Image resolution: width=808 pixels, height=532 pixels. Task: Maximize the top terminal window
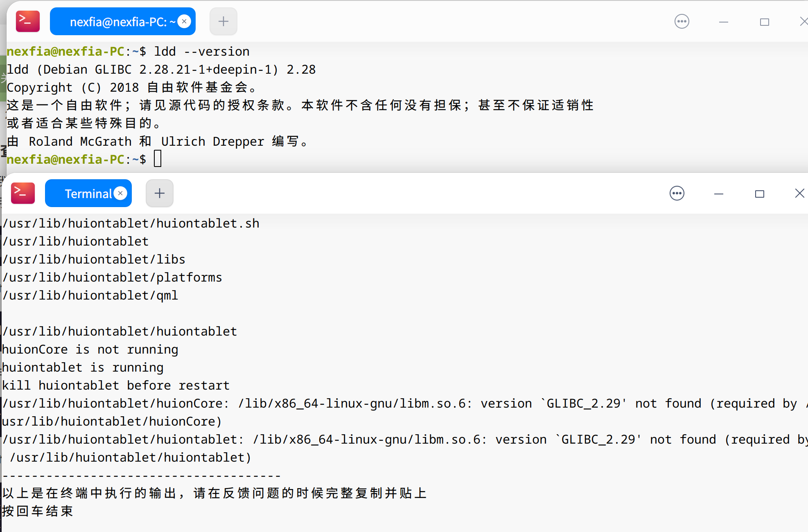[x=764, y=22]
